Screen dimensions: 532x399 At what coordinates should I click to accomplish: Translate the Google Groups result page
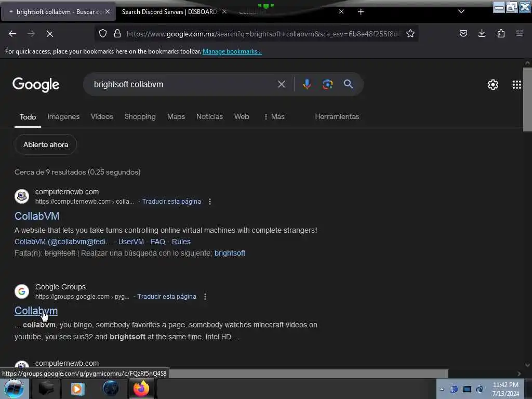167,297
